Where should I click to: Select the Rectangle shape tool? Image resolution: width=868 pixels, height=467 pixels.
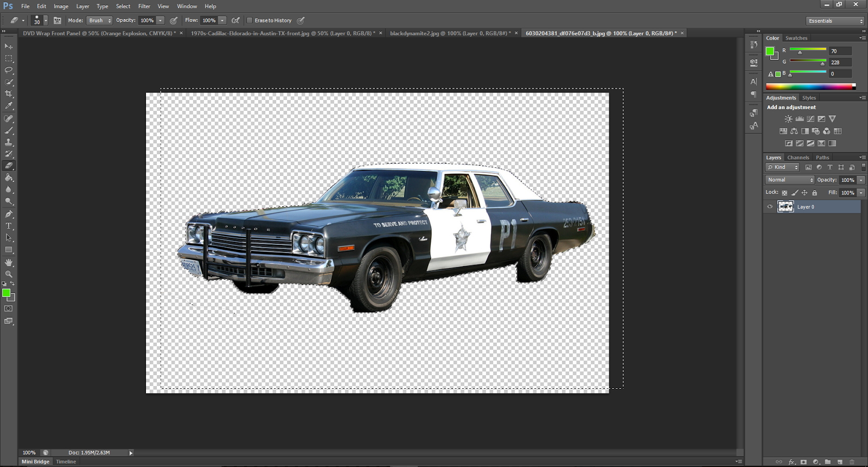pos(9,250)
